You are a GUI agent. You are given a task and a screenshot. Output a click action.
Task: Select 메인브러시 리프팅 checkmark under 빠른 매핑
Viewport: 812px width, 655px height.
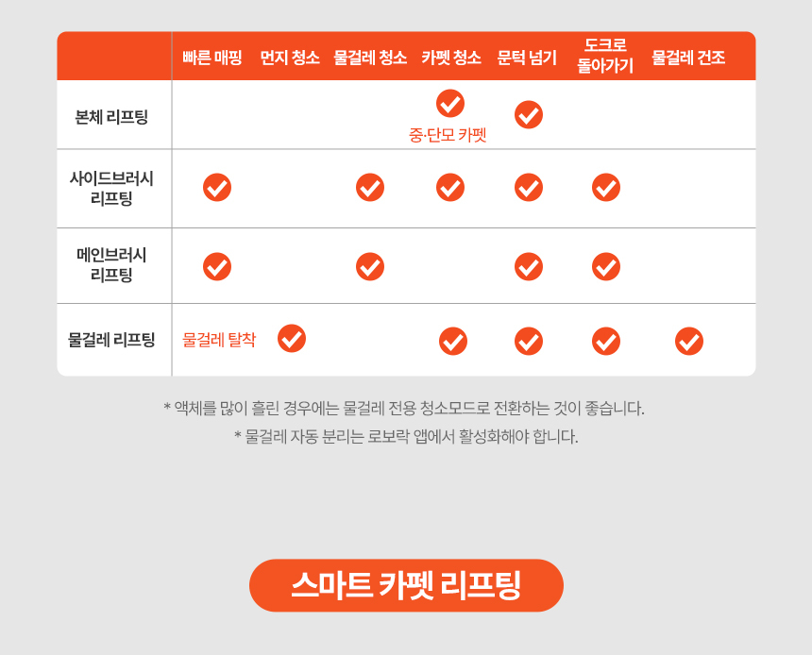pyautogui.click(x=217, y=266)
